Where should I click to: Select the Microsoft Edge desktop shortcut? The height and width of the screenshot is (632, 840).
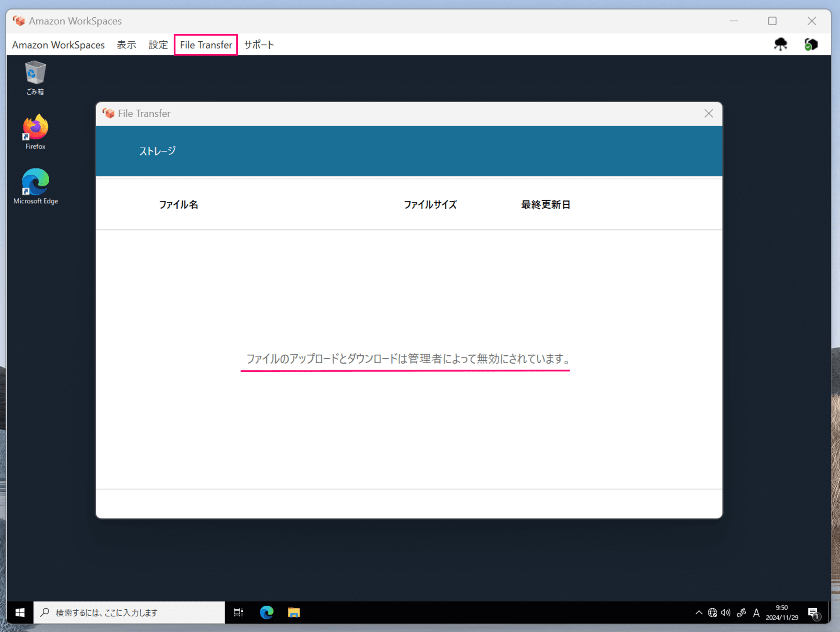coord(36,186)
